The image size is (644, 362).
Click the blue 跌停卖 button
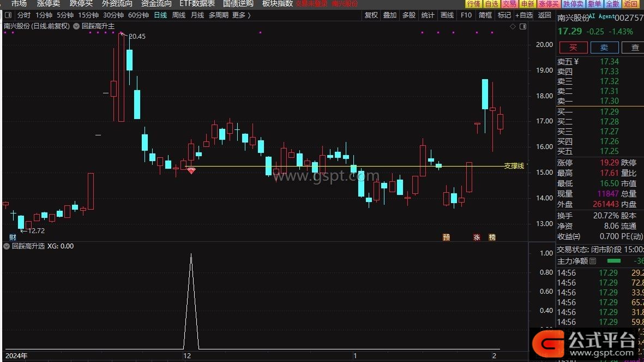(x=573, y=4)
